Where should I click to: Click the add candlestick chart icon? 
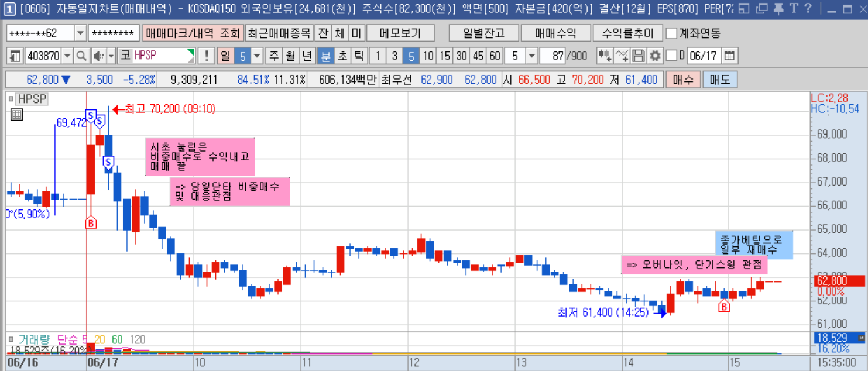point(605,56)
